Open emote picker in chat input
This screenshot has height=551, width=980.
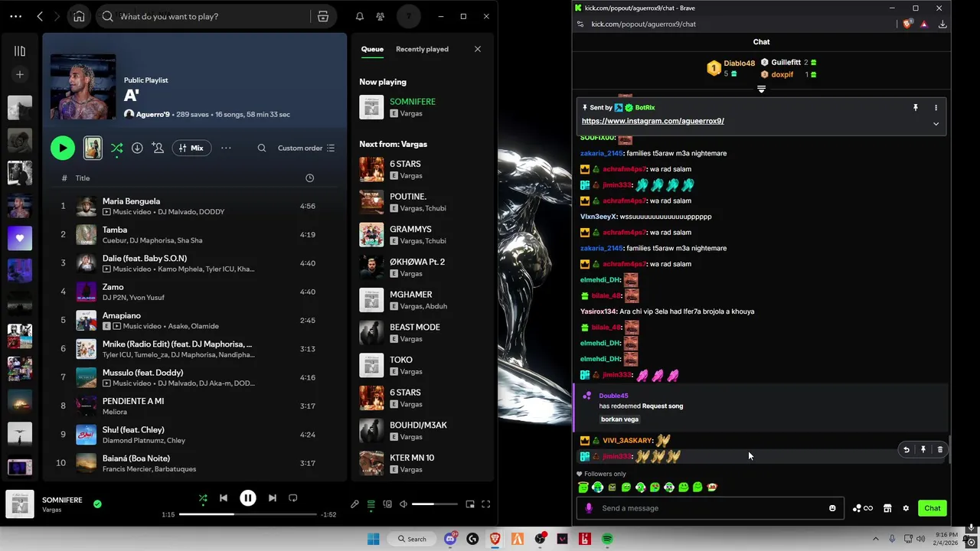[832, 508]
